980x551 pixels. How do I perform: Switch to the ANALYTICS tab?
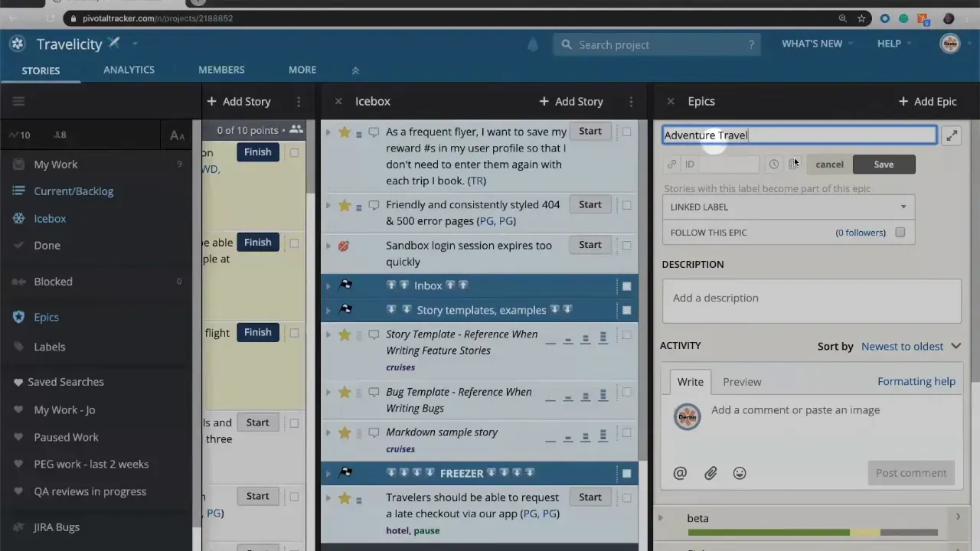point(129,70)
